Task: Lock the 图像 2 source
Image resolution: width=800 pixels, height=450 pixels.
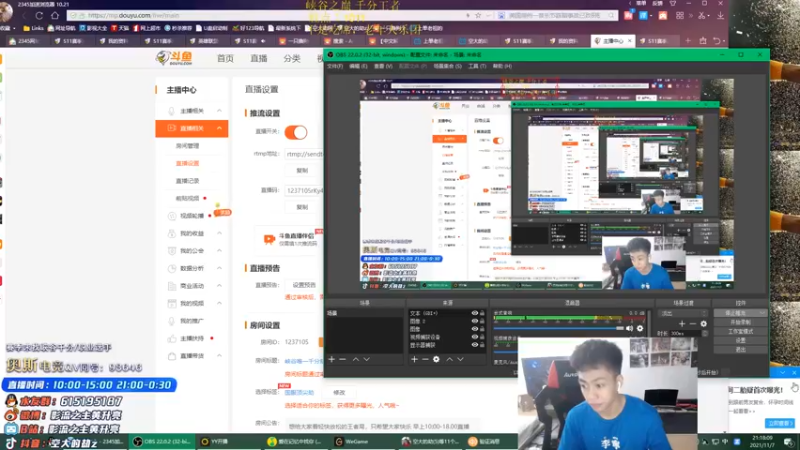Action: [482, 321]
